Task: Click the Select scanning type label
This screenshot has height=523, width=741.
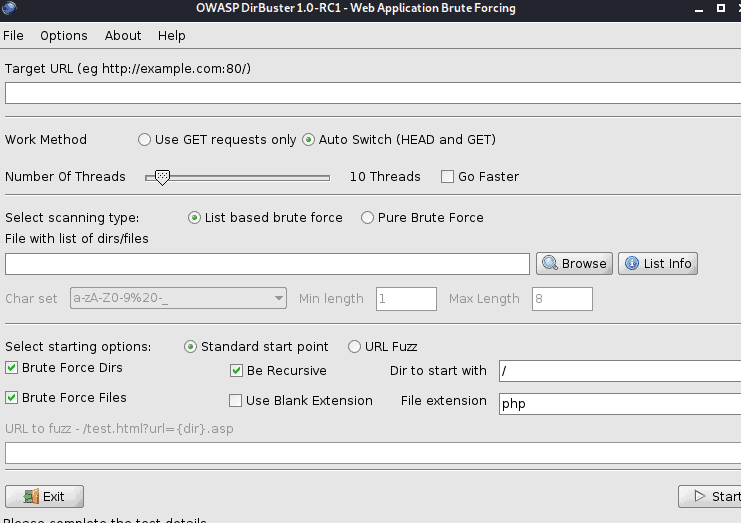Action: 72,218
